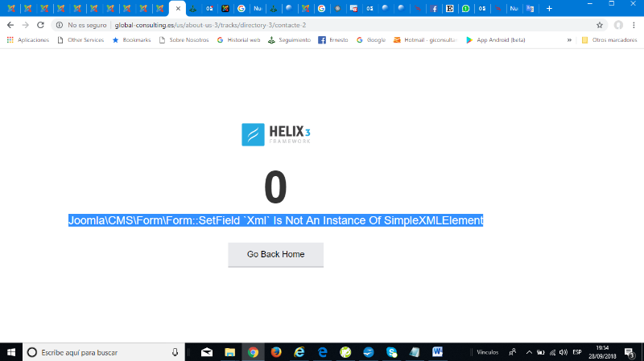Open the Google bookmark
Image resolution: width=644 pixels, height=361 pixels.
(371, 39)
